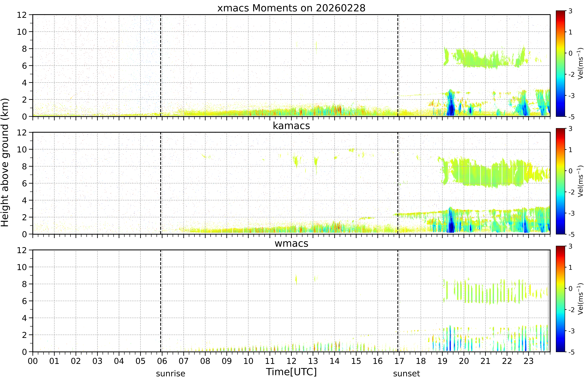Click the sunrise dashed line in kamacs panel
This screenshot has height=382, width=588.
click(x=161, y=183)
